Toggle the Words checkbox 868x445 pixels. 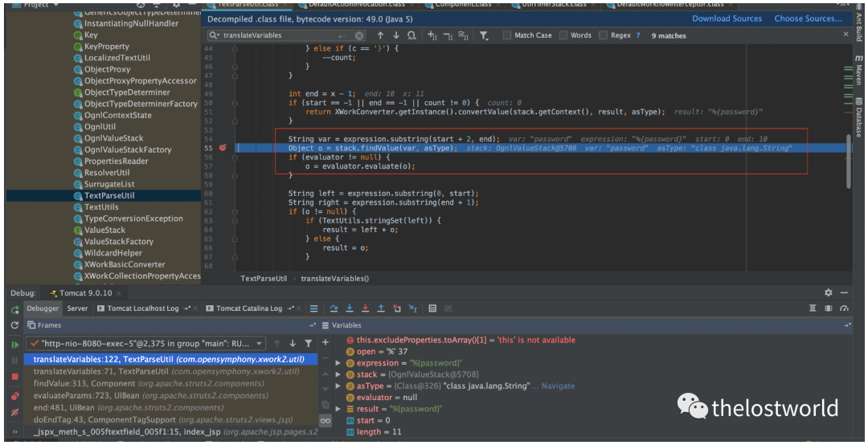point(563,35)
